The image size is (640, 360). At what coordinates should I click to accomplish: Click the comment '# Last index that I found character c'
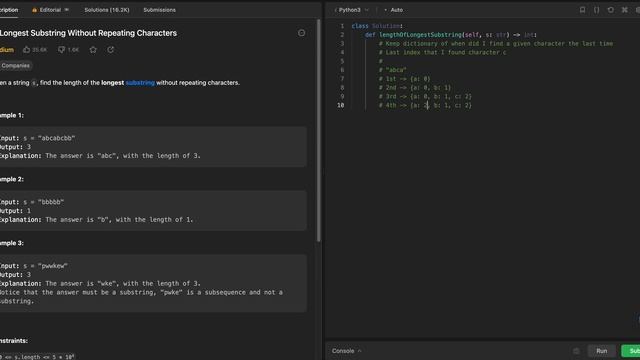tap(442, 52)
